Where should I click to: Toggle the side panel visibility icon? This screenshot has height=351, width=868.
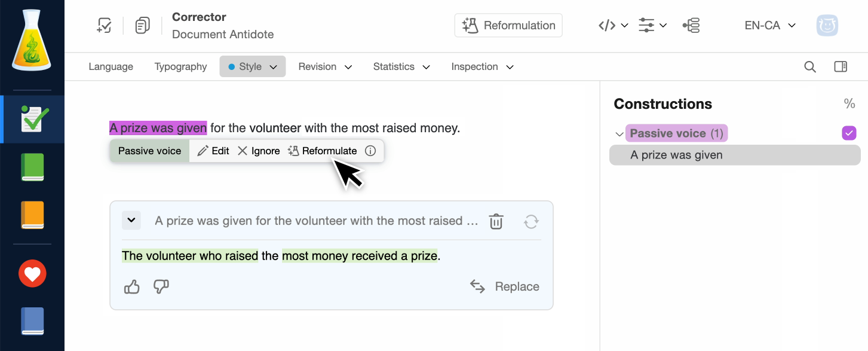(x=841, y=67)
